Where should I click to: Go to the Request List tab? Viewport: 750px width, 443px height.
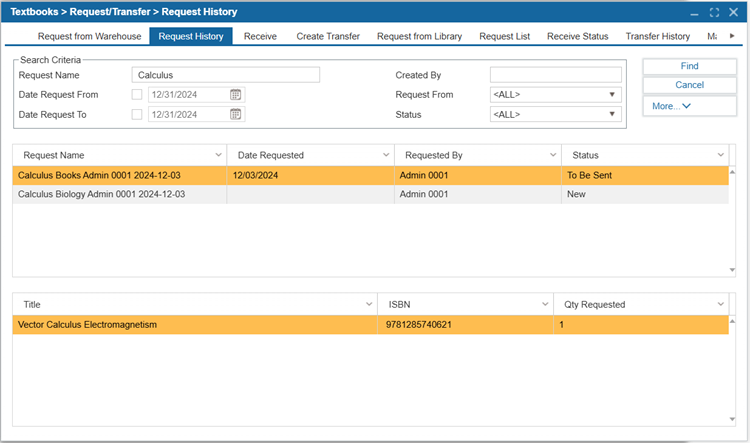pyautogui.click(x=505, y=36)
